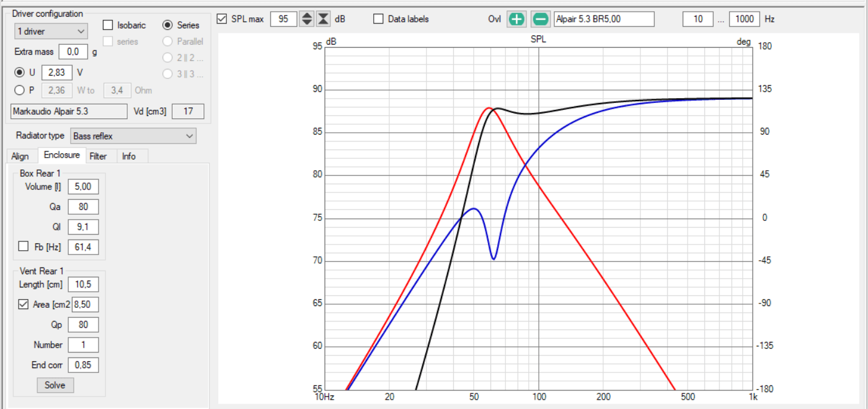Click the vent Length [cm] field
This screenshot has width=868, height=409.
[x=83, y=284]
